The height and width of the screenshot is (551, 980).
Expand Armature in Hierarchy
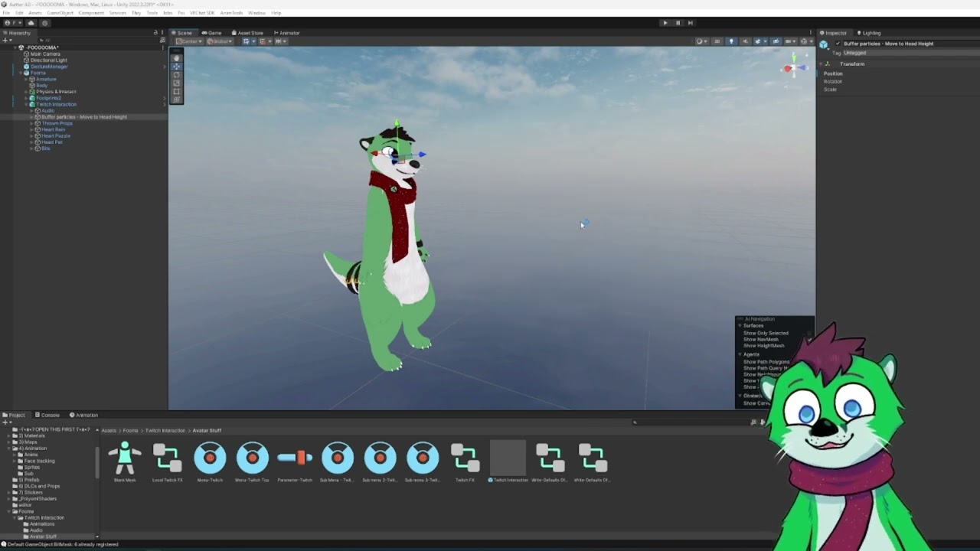(x=26, y=79)
